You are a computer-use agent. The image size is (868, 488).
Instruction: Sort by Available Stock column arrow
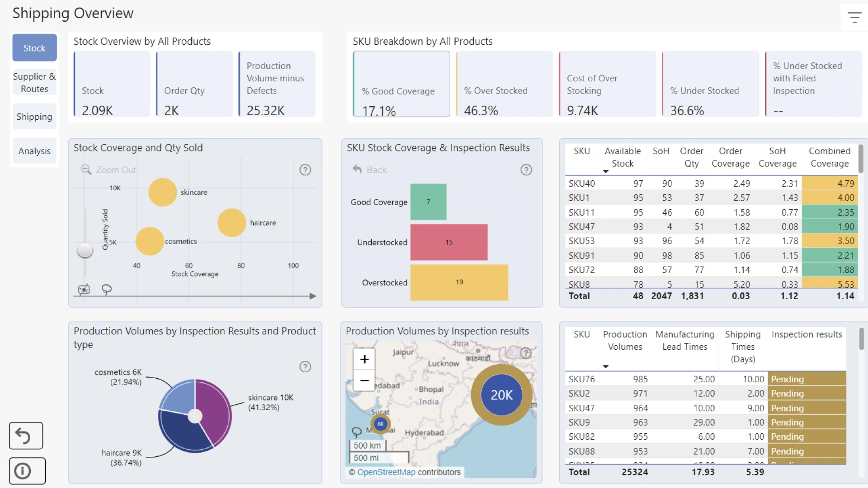605,172
